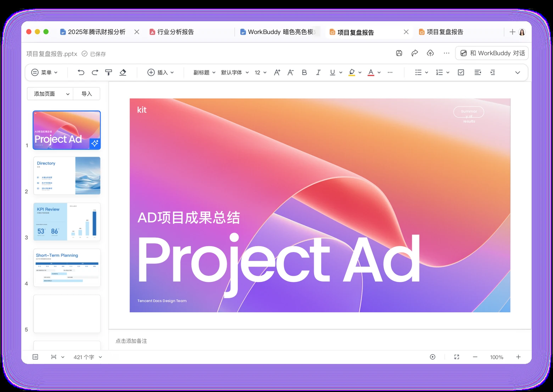Select the Directory slide thumbnail
Viewport: 553px width, 392px height.
coord(67,176)
